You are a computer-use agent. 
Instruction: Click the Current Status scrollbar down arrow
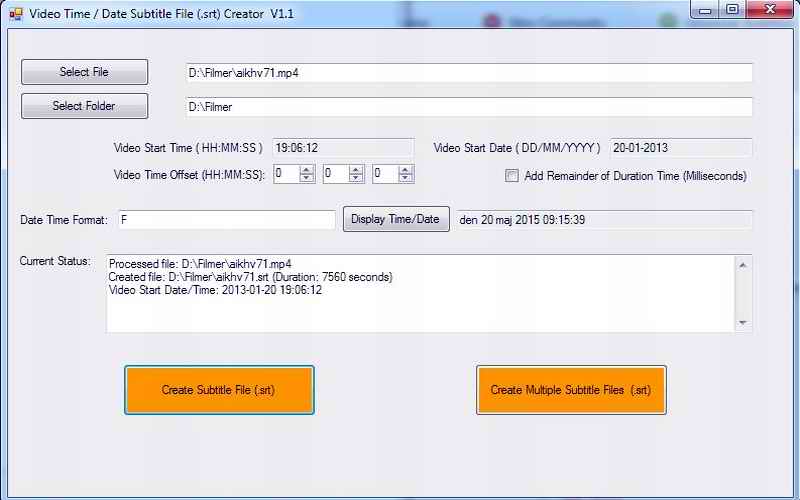tap(742, 322)
